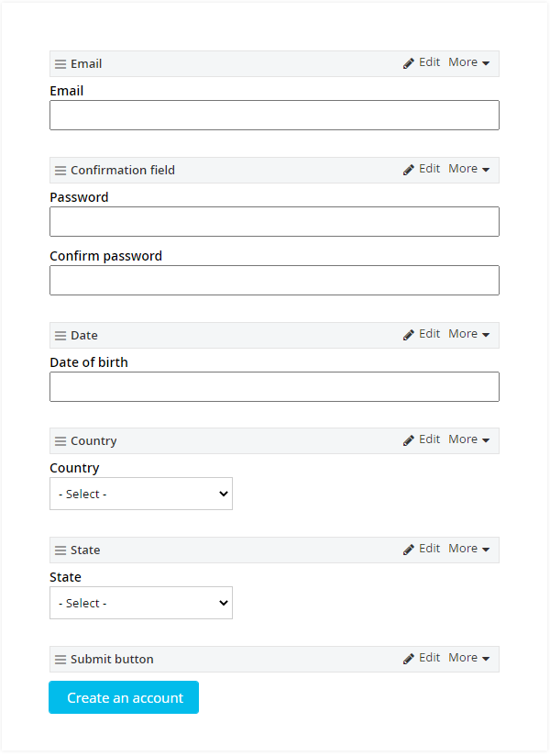
Task: Click the drag handle icon for Country field
Action: 60,441
